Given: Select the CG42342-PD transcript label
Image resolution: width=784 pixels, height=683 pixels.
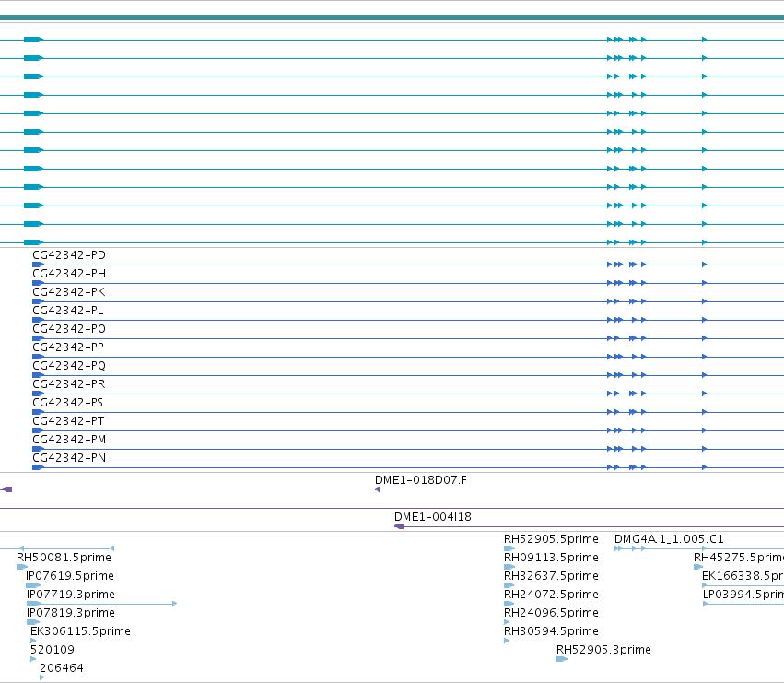Looking at the screenshot, I should [x=69, y=255].
